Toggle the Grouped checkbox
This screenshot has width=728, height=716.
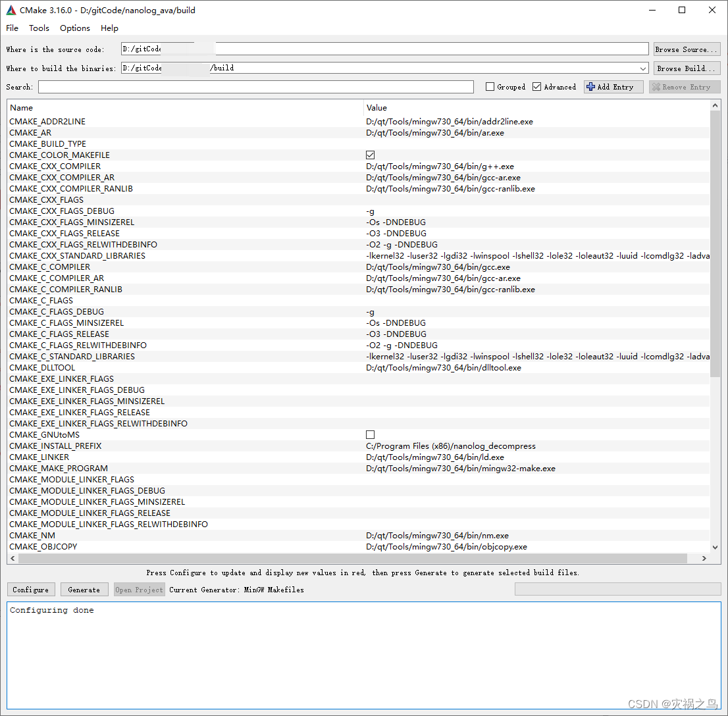490,87
